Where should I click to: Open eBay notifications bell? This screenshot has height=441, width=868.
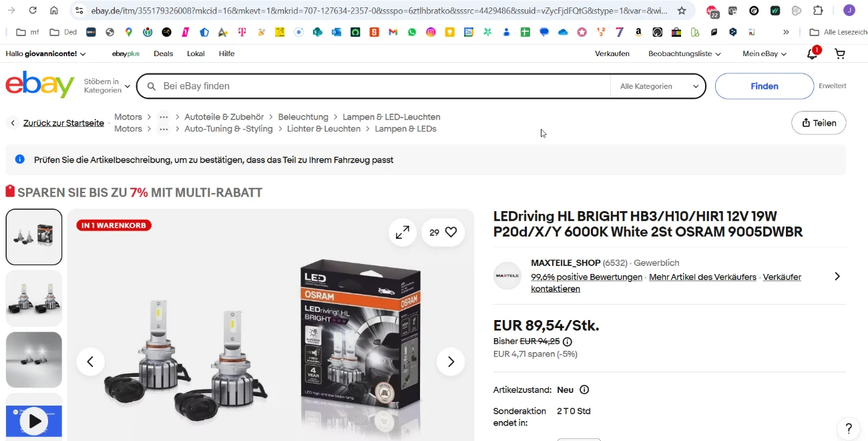813,53
